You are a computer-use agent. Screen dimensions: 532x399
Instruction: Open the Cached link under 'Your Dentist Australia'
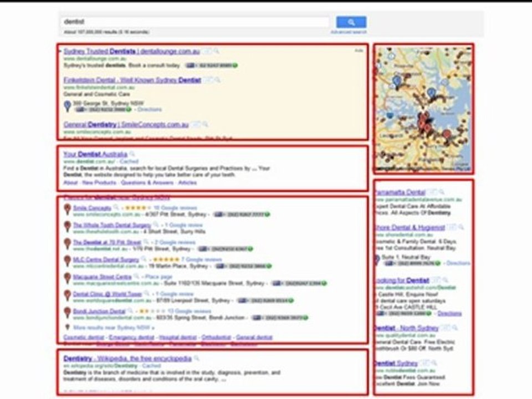point(129,161)
